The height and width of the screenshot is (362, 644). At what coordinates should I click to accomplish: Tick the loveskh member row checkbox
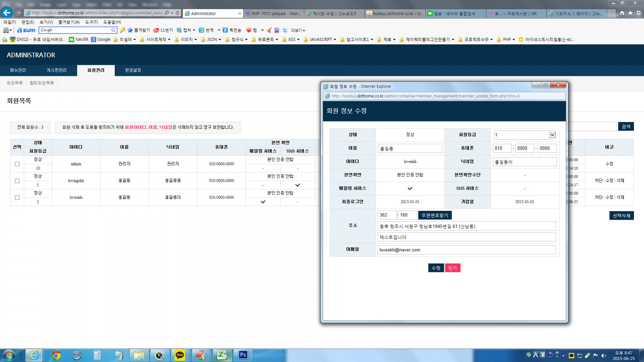(17, 197)
